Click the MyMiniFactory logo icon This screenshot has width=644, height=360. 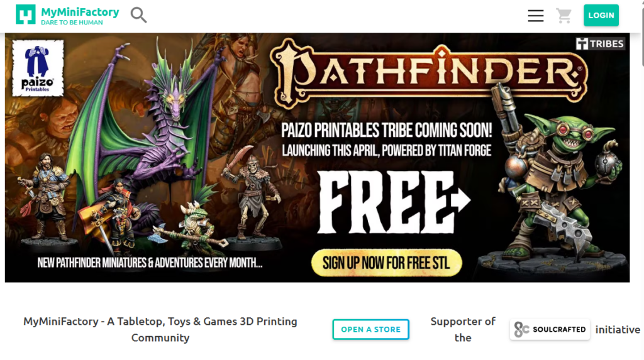pyautogui.click(x=25, y=15)
